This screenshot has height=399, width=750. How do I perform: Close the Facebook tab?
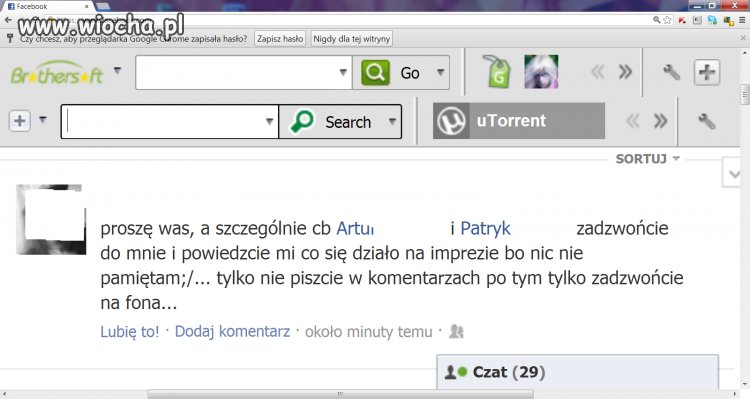[x=87, y=6]
